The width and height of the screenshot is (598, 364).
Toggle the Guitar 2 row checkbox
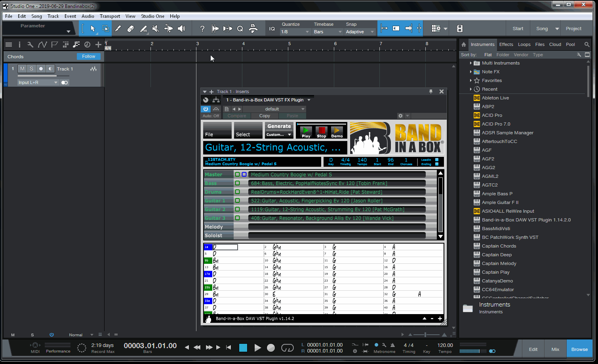click(237, 209)
